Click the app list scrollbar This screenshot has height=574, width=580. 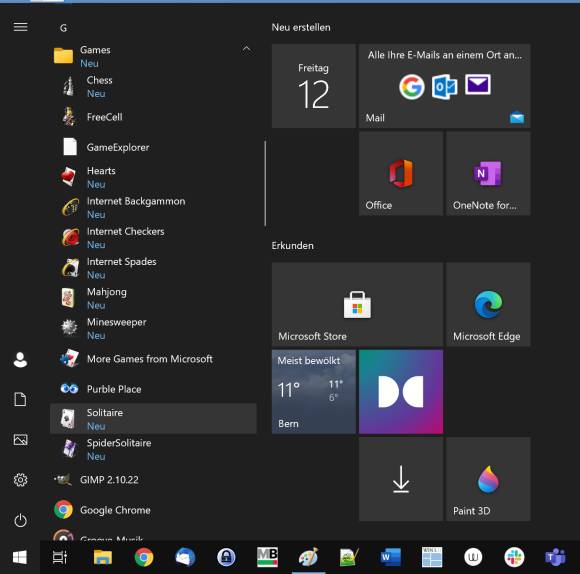(x=265, y=183)
